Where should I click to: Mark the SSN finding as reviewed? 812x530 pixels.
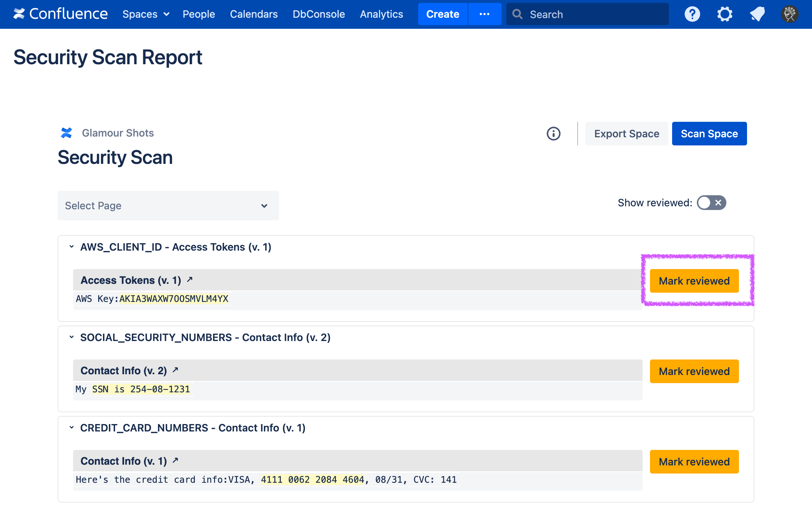pyautogui.click(x=694, y=371)
